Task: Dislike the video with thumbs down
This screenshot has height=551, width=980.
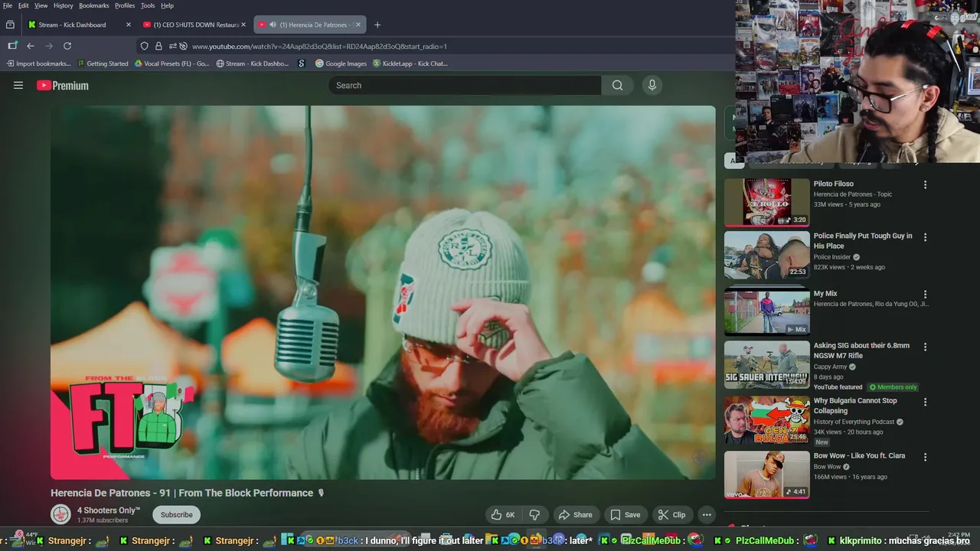Action: coord(535,515)
